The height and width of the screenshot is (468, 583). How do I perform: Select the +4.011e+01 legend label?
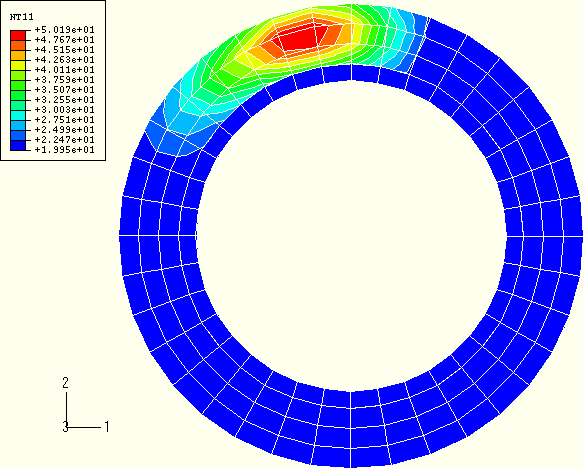tap(64, 70)
